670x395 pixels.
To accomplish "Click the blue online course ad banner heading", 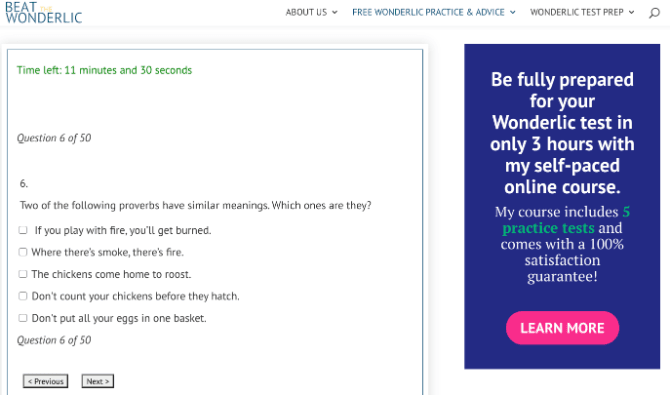I will pyautogui.click(x=562, y=133).
